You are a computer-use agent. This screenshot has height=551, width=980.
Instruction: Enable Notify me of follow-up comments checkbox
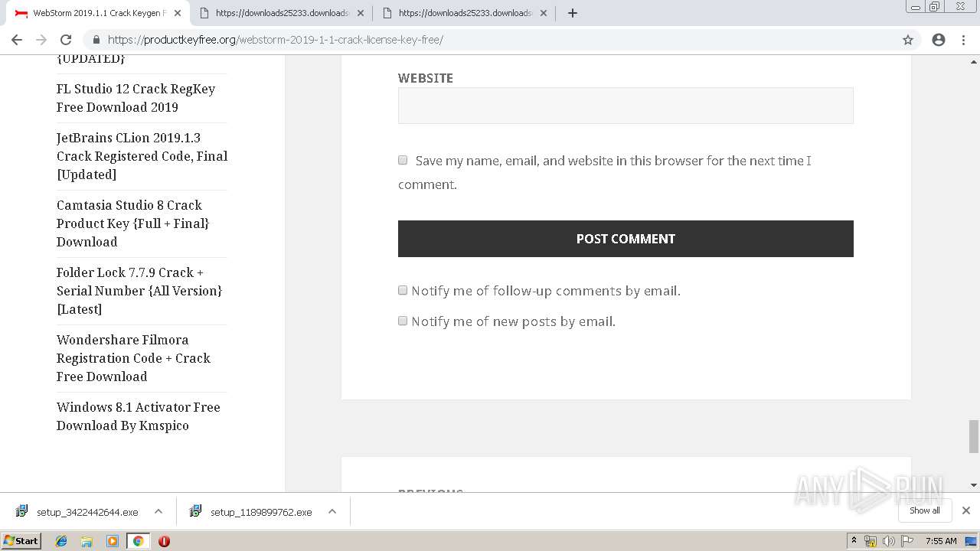point(403,290)
